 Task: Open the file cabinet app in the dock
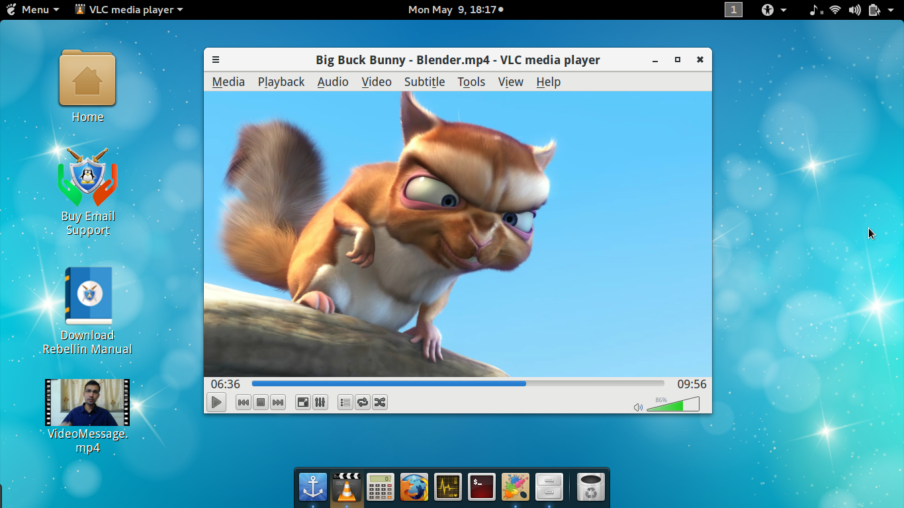pos(549,487)
